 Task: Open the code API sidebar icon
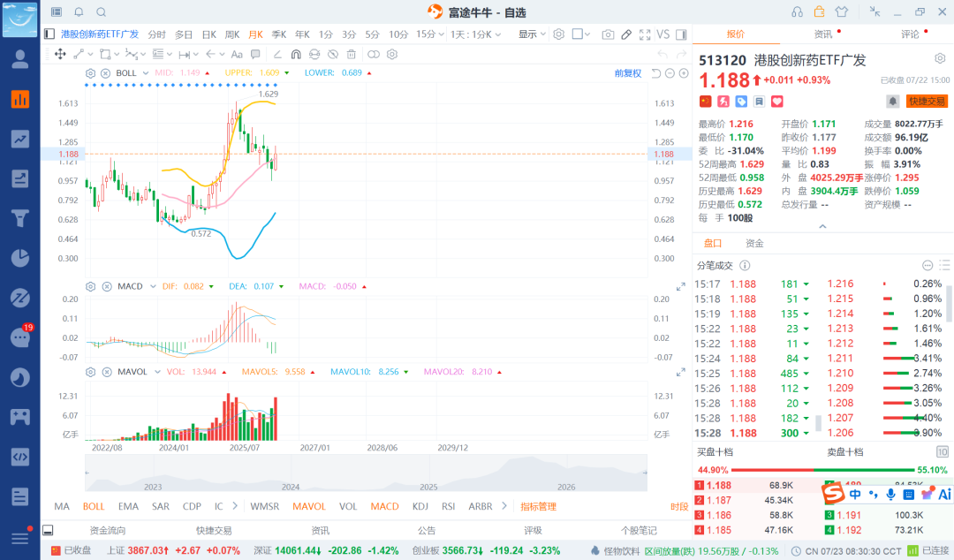click(x=20, y=457)
